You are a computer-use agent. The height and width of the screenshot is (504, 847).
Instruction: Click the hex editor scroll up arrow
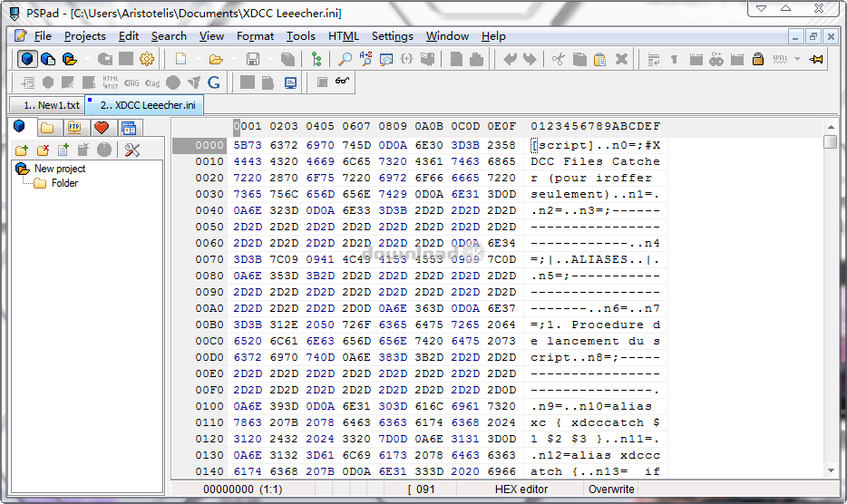(831, 127)
